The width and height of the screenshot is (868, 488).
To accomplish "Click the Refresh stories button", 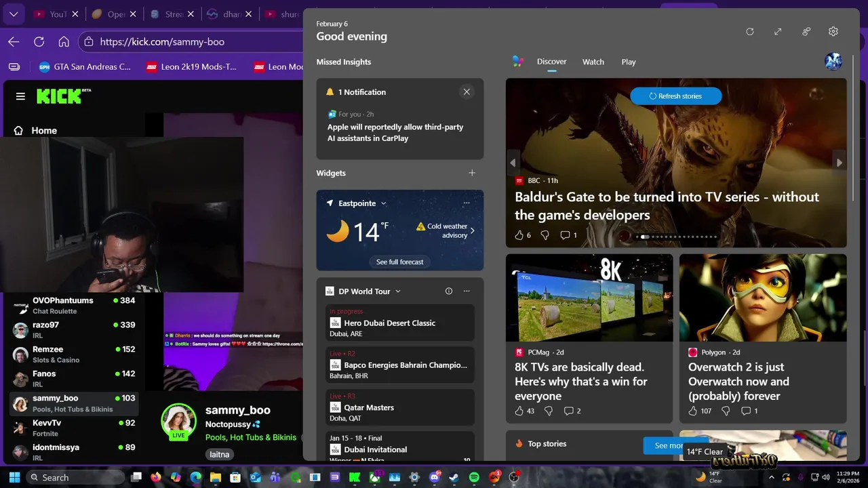I will [675, 96].
